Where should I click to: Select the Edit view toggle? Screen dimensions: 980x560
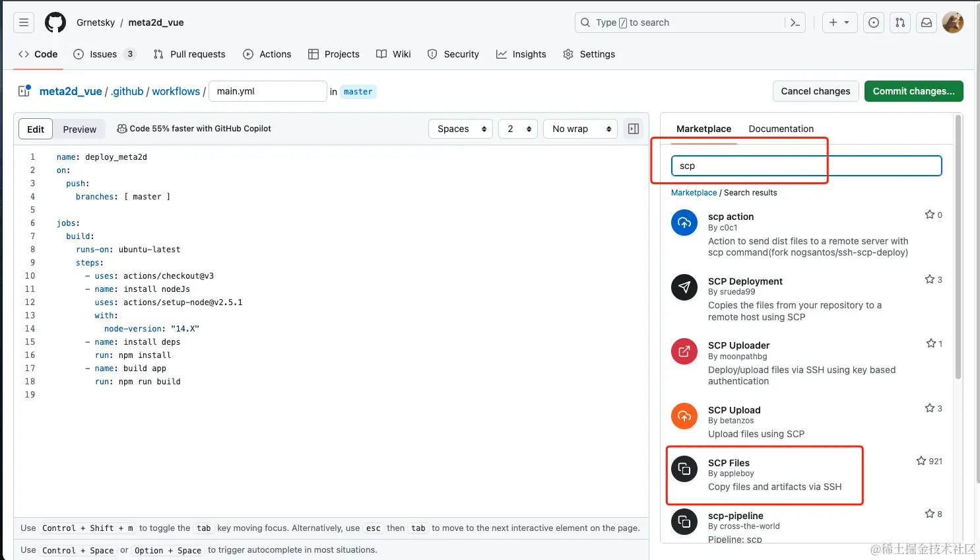click(36, 129)
